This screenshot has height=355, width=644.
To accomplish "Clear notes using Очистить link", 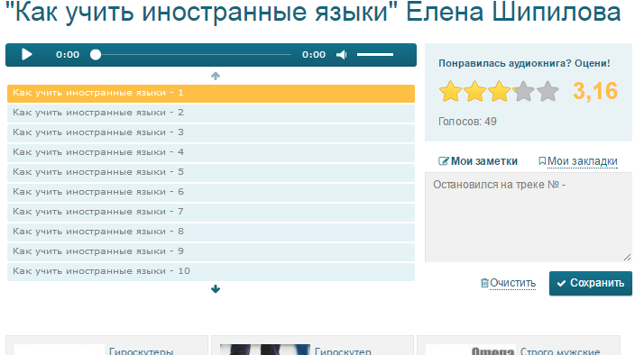I will 508,283.
